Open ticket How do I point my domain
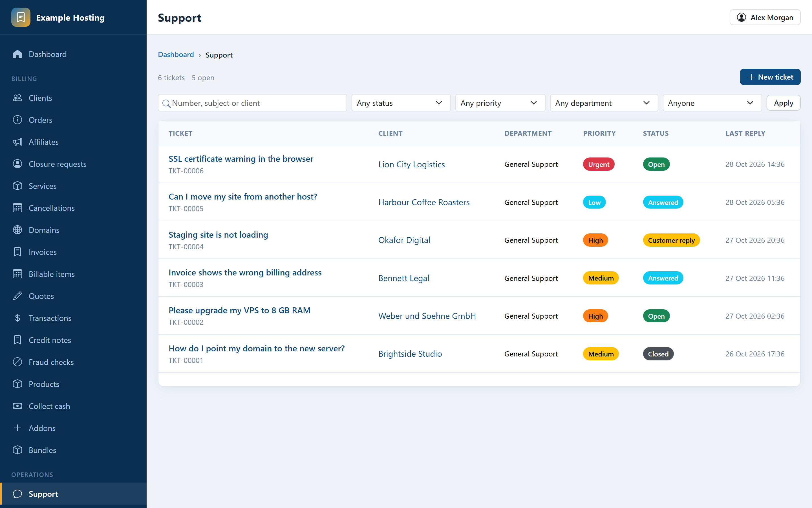 click(x=257, y=349)
